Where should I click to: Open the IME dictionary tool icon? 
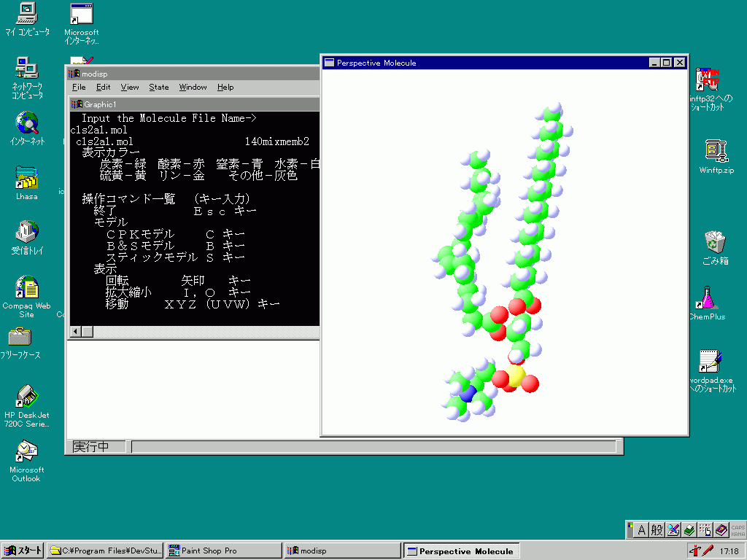[x=689, y=530]
